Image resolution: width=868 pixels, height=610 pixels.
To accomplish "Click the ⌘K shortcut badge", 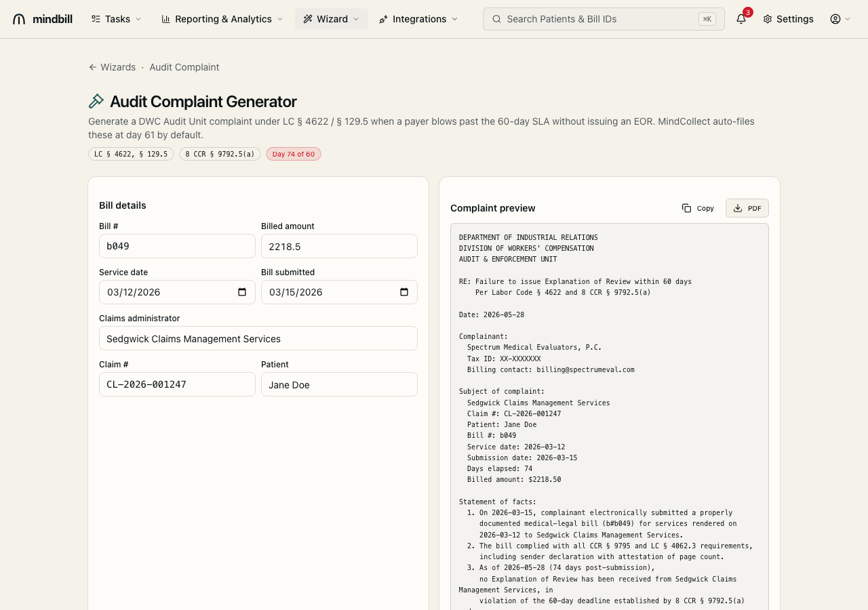I will point(707,19).
